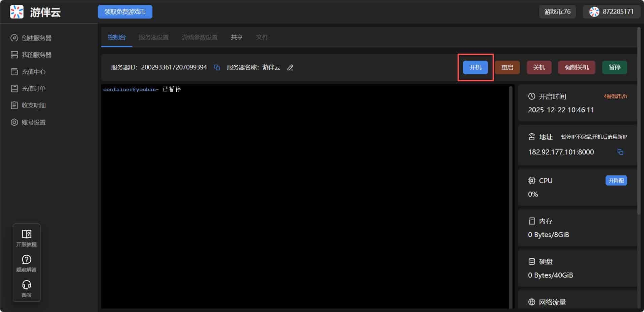This screenshot has height=312, width=644.
Task: Copy the server IP address
Action: tap(620, 152)
